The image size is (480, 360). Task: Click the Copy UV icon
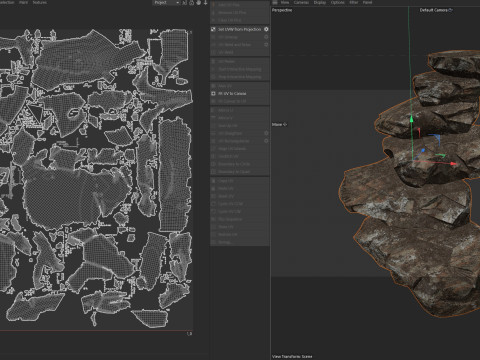coord(213,181)
